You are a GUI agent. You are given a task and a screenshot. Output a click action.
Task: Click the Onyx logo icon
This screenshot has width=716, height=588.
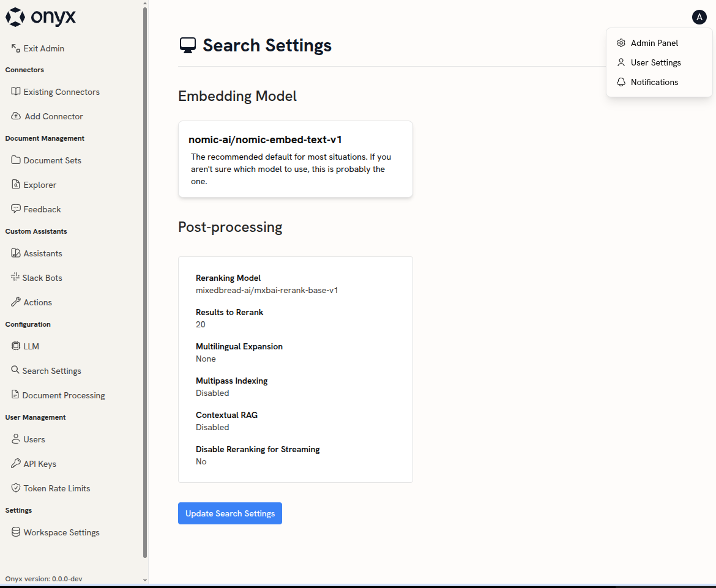(15, 17)
